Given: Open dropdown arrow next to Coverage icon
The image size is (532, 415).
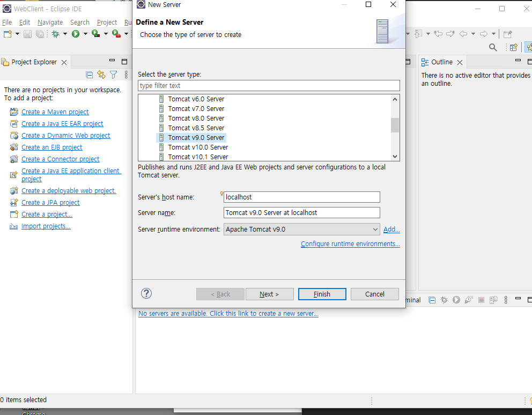Looking at the screenshot, I should pos(106,34).
